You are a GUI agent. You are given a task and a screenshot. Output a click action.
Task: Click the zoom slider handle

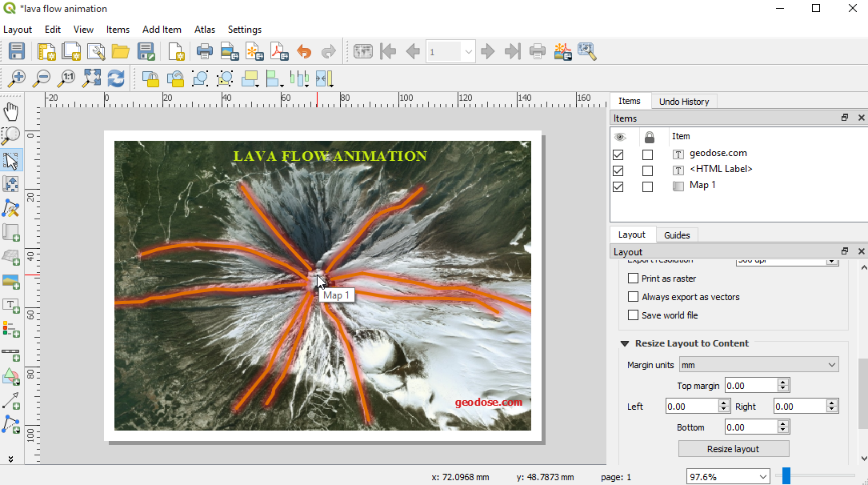click(x=785, y=475)
